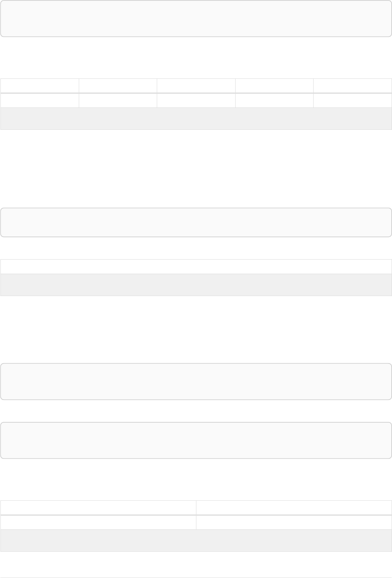Click first body cell of five-column table
This screenshot has height=578, width=392.
[40, 100]
